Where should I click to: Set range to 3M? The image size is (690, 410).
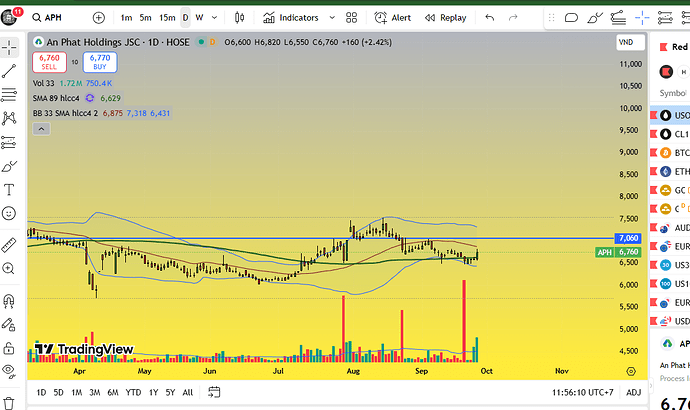95,392
